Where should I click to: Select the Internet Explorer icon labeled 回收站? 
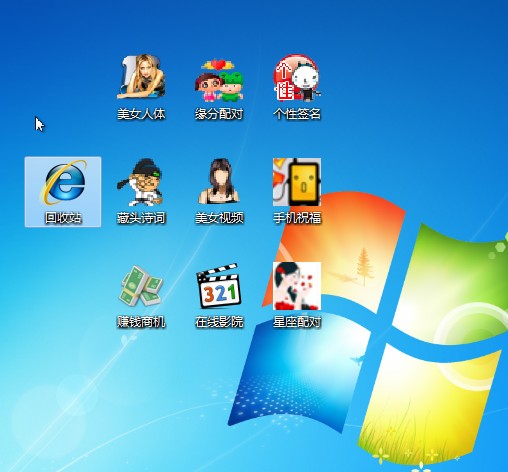click(x=63, y=182)
